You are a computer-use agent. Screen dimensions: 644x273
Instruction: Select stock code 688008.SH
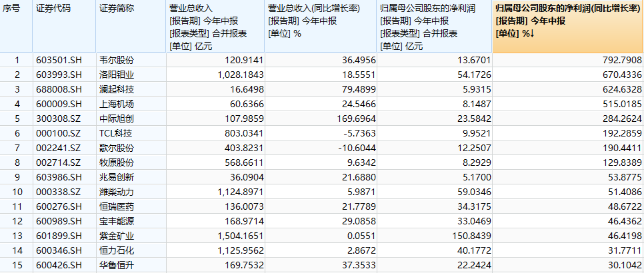[58, 90]
